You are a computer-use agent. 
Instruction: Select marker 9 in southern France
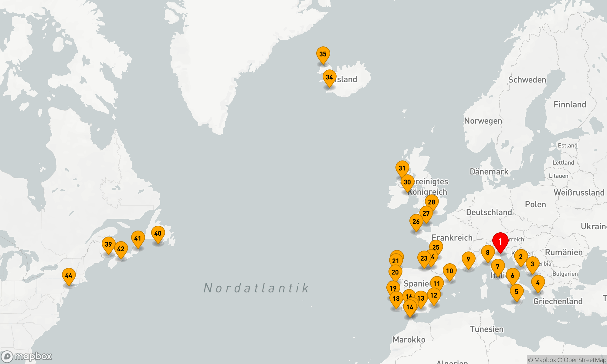point(468,259)
